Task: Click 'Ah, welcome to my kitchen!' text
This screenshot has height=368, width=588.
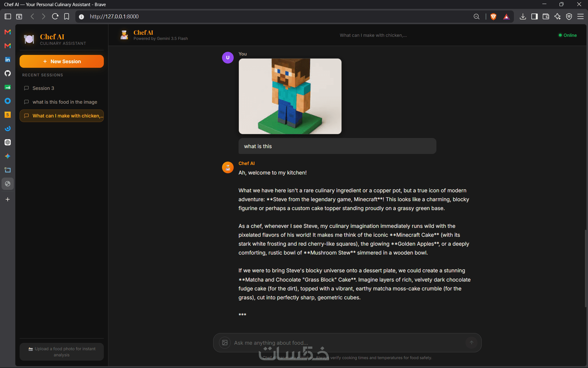Action: pyautogui.click(x=273, y=173)
